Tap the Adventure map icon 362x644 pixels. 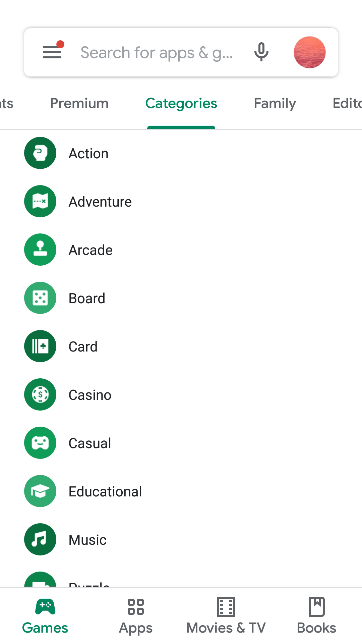click(x=40, y=202)
